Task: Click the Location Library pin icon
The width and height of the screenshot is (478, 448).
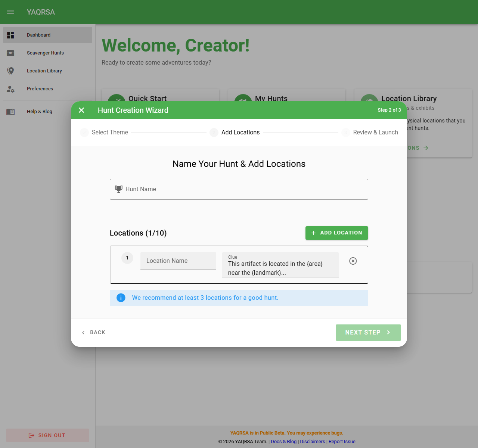Action: (10, 71)
